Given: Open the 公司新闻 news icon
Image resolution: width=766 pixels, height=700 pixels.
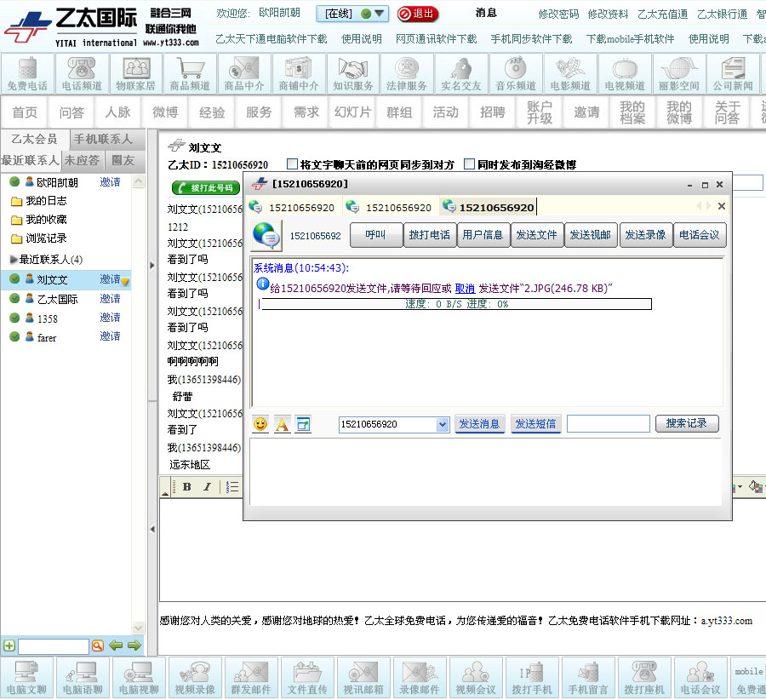Looking at the screenshot, I should [733, 74].
